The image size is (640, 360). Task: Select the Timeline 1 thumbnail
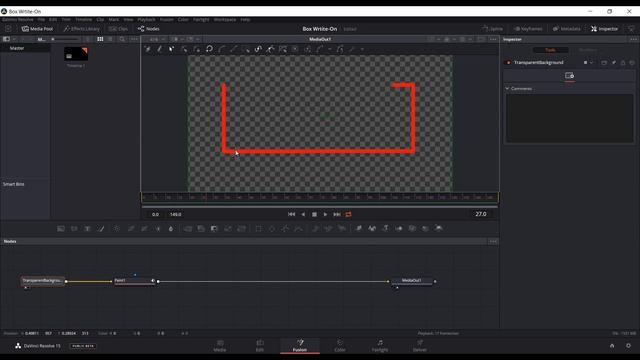pyautogui.click(x=76, y=54)
